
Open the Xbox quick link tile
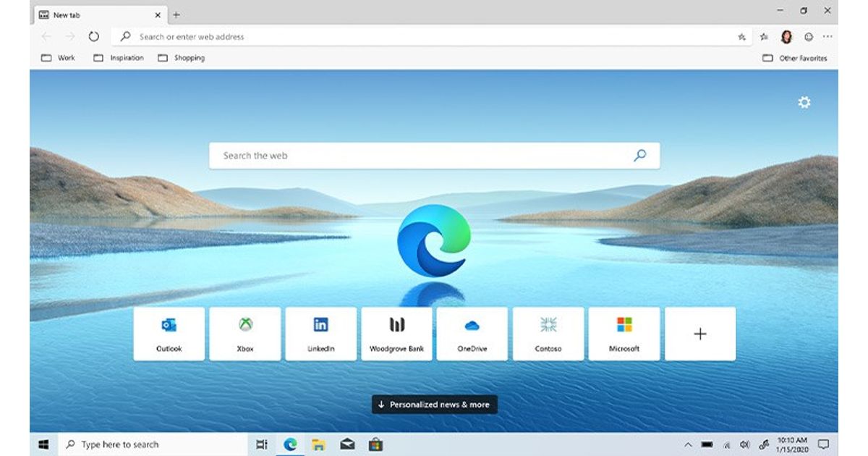(245, 334)
